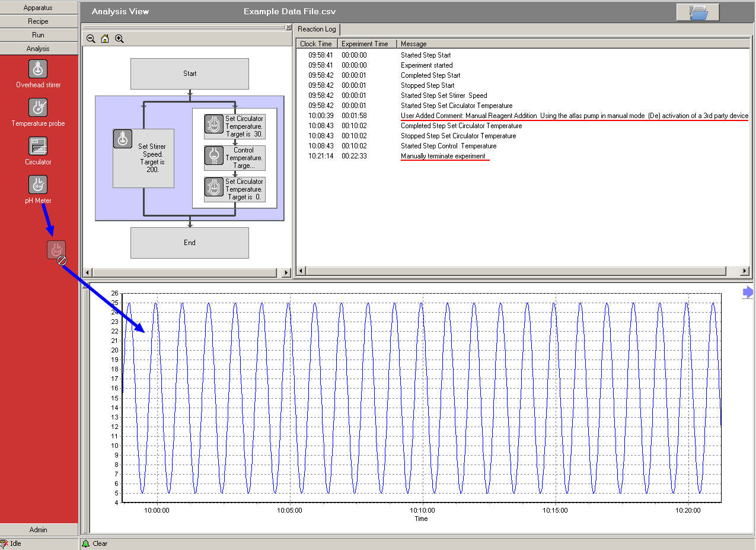Click recipe diagram scrollbar left arrow

click(x=87, y=272)
